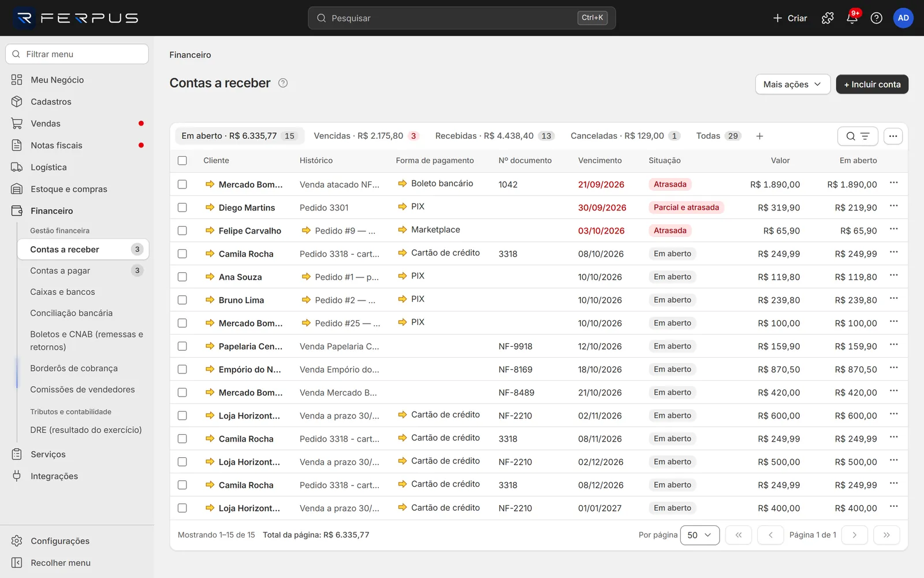Collapse the Financeiro menu section

pos(77,211)
